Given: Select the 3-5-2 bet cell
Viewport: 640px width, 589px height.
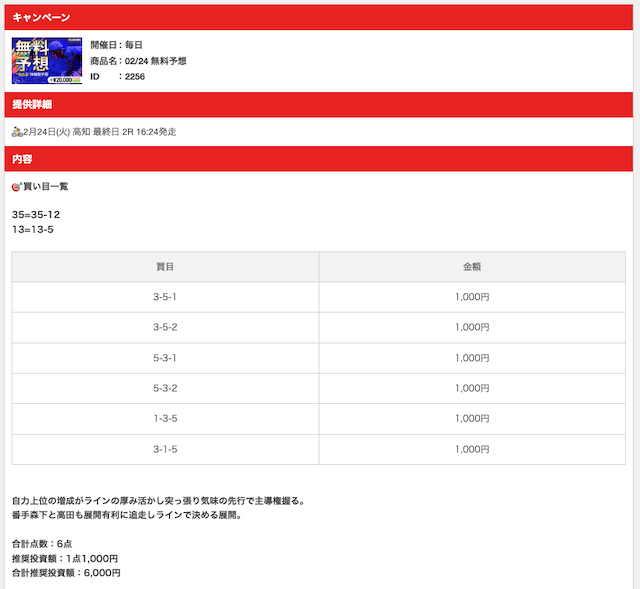Looking at the screenshot, I should pos(166,327).
